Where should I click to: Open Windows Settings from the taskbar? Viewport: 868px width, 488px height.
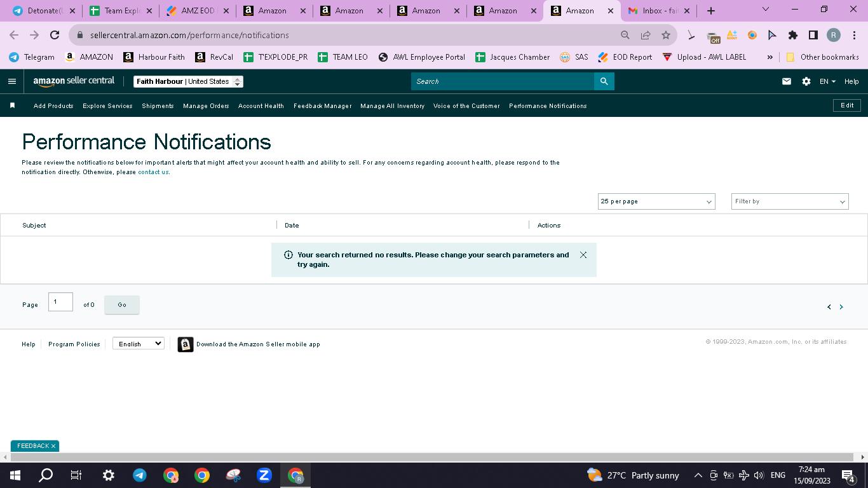(x=109, y=475)
